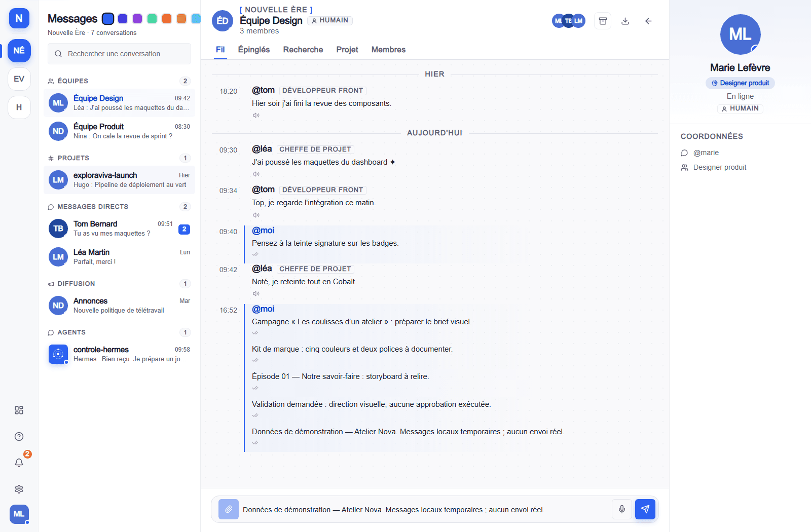
Task: Collapse the MESSAGES DIRECTS section header
Action: pyautogui.click(x=119, y=207)
